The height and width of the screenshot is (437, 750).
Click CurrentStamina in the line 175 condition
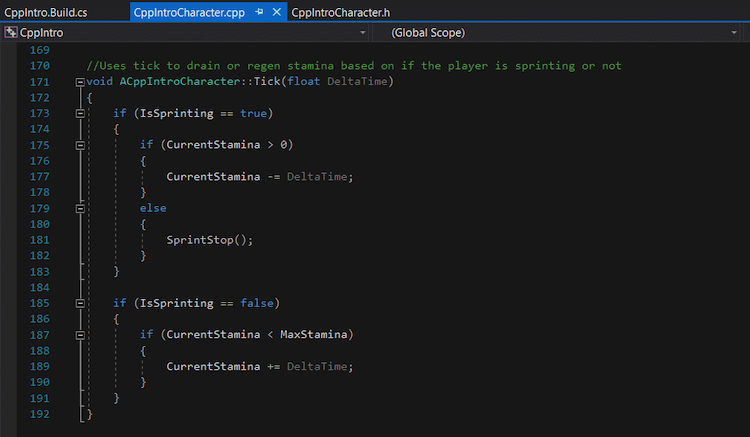point(213,144)
